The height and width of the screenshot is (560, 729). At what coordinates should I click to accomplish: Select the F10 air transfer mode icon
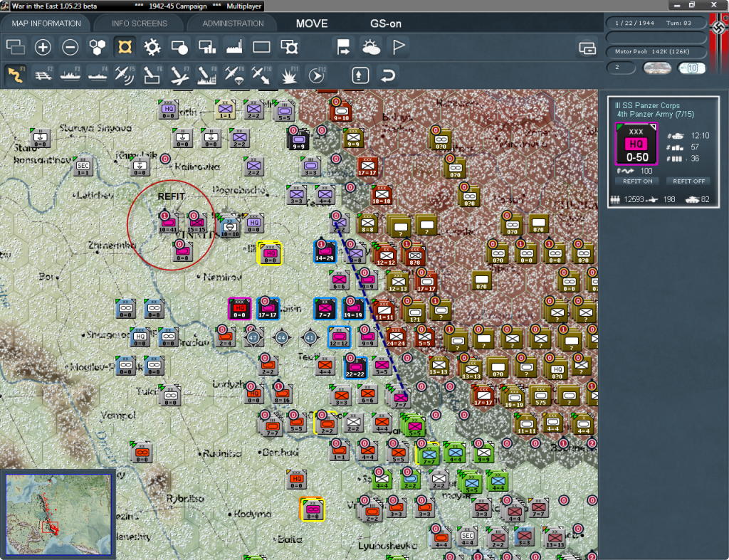[x=261, y=75]
